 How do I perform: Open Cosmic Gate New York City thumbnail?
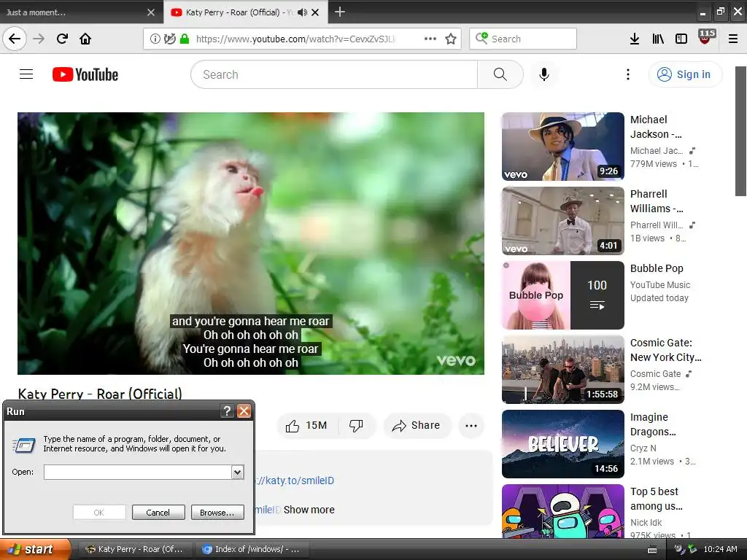562,370
